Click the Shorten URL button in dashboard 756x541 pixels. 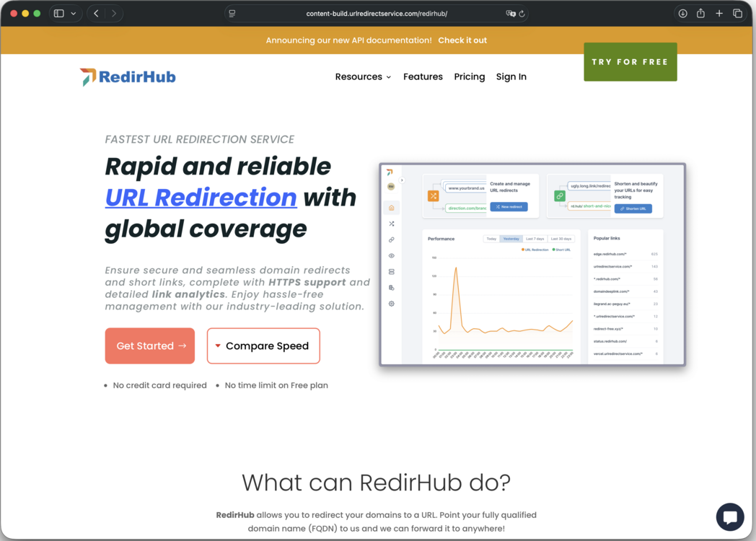point(633,208)
